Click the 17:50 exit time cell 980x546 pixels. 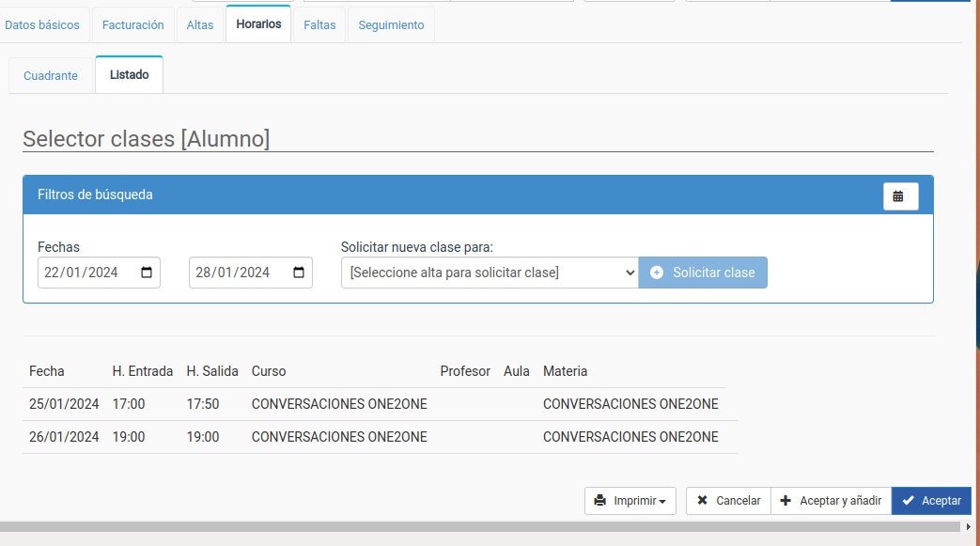click(x=203, y=404)
